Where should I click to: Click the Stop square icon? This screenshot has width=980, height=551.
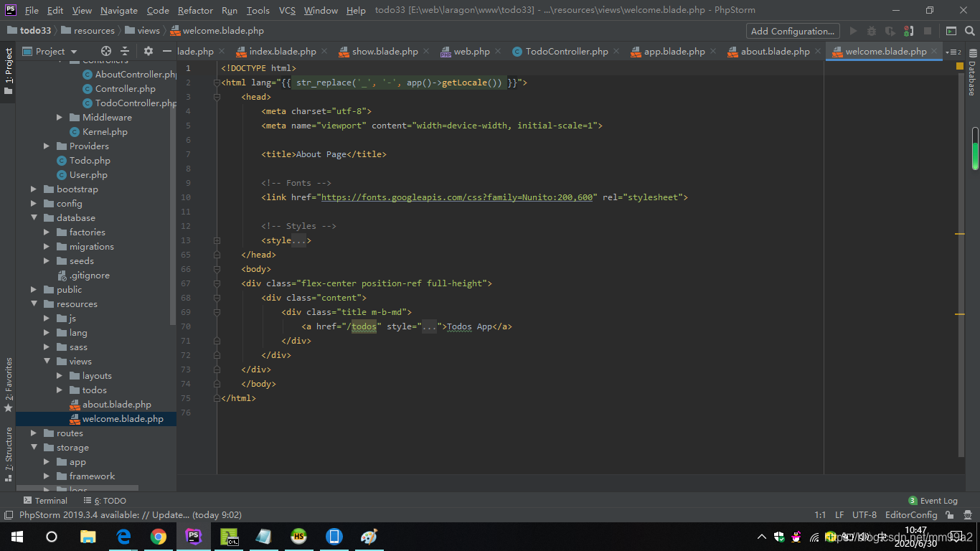click(928, 31)
